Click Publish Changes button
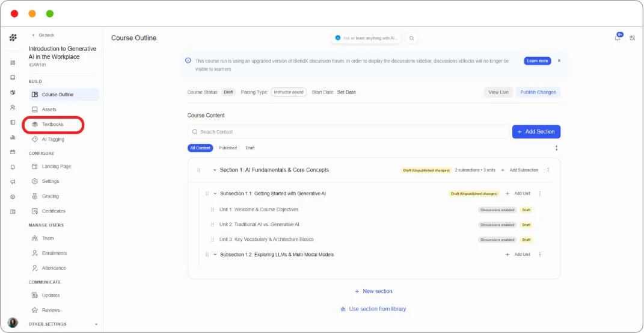 538,93
